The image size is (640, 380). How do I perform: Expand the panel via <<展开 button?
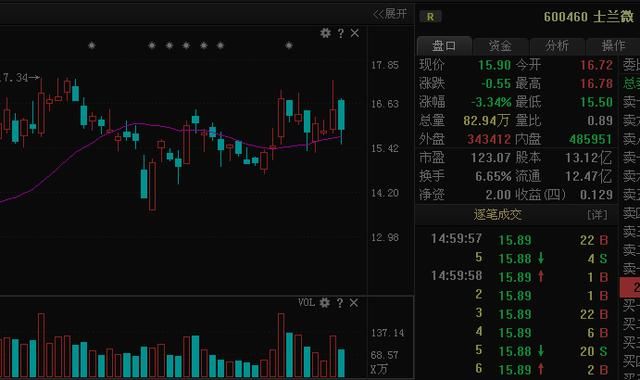[x=390, y=14]
